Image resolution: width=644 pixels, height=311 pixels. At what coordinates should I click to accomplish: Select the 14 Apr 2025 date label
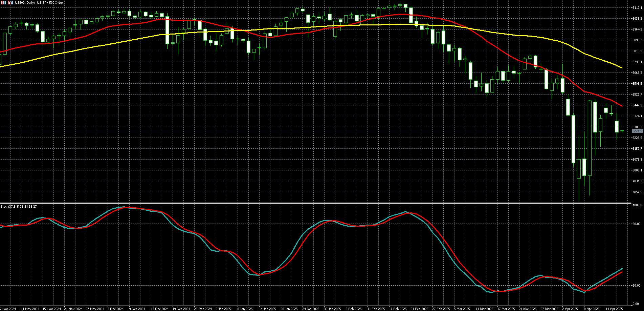pos(614,309)
